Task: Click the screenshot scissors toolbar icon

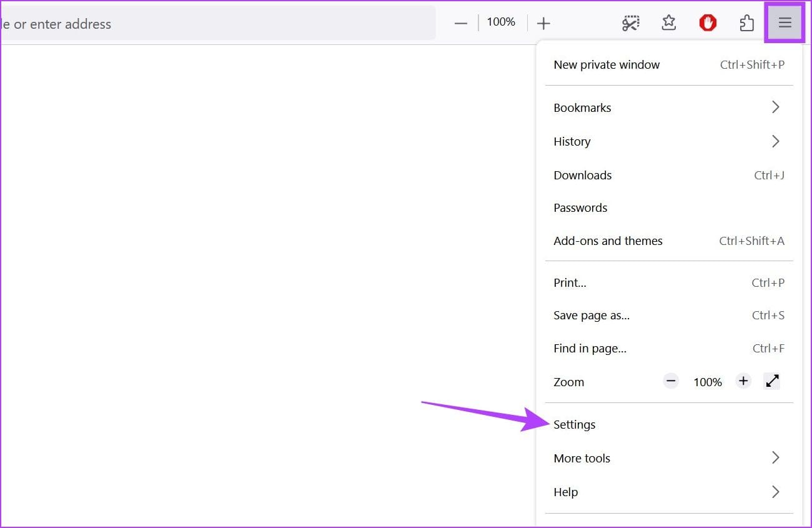Action: click(631, 24)
